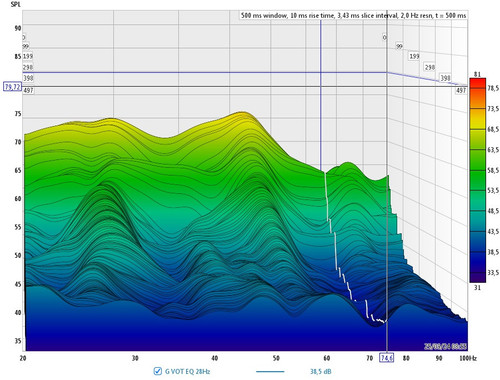Image resolution: width=500 pixels, height=380 pixels.
Task: Click the 199 time label on right depth axis
Action: click(x=414, y=56)
